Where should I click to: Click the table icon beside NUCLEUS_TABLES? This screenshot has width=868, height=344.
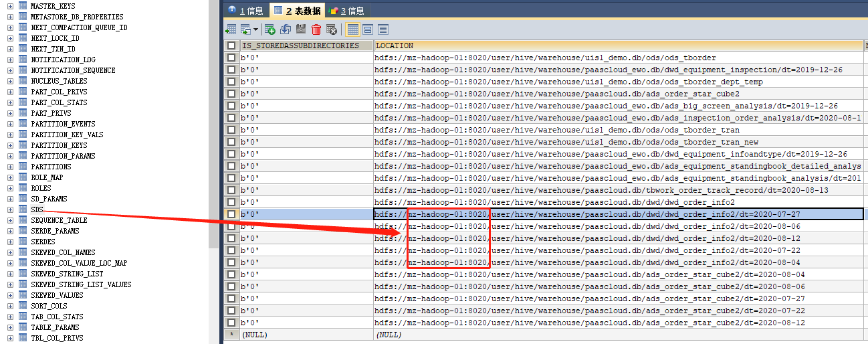pyautogui.click(x=22, y=81)
